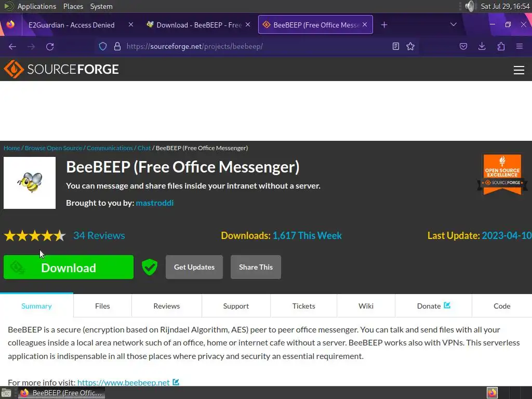Image resolution: width=532 pixels, height=399 pixels.
Task: Open the System menu
Action: [x=101, y=6]
